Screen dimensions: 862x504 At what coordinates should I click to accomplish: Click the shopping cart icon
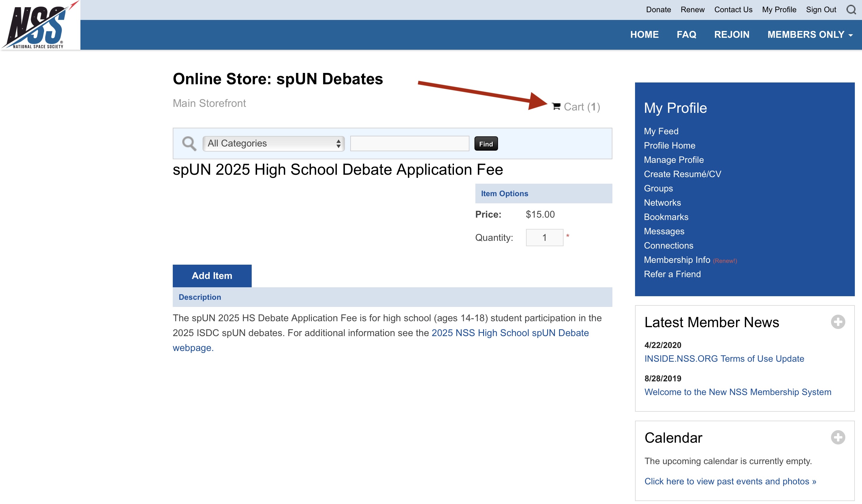(556, 107)
